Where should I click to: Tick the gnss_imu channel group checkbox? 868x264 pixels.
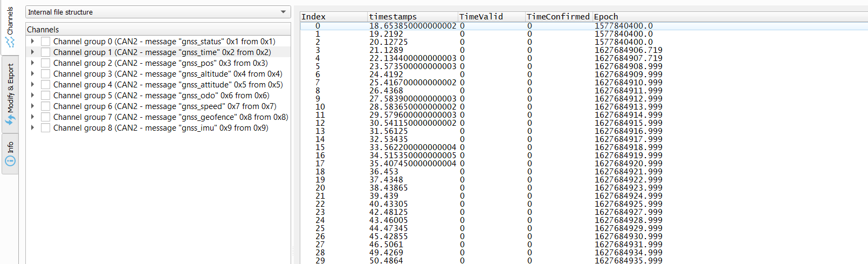coord(46,128)
